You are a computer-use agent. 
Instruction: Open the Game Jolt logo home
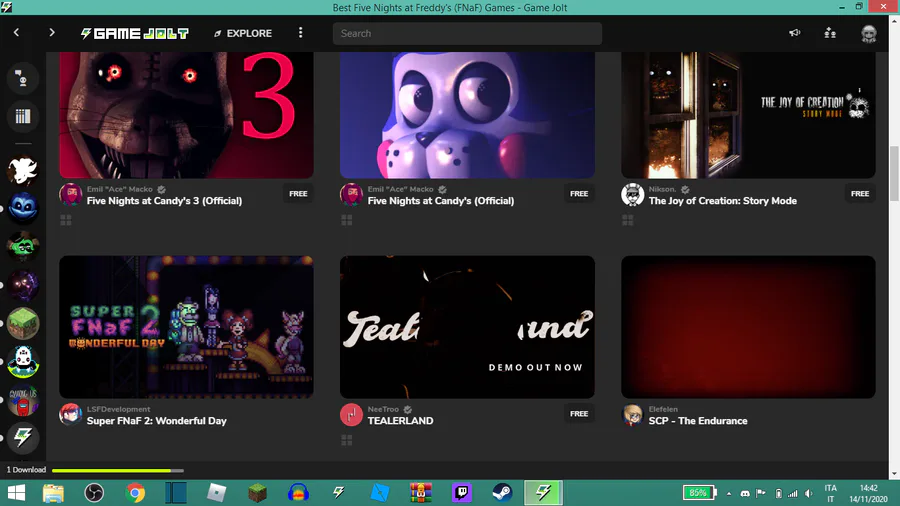pyautogui.click(x=135, y=33)
